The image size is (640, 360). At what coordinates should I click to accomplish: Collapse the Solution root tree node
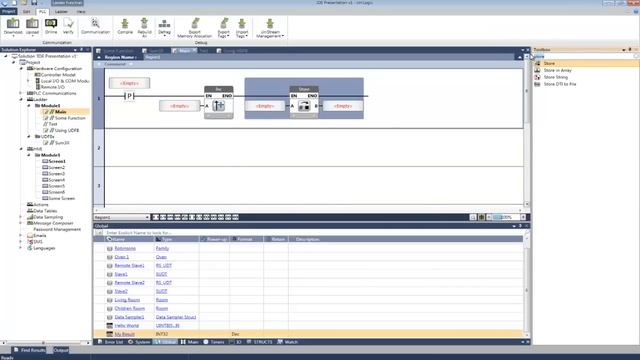pos(6,56)
